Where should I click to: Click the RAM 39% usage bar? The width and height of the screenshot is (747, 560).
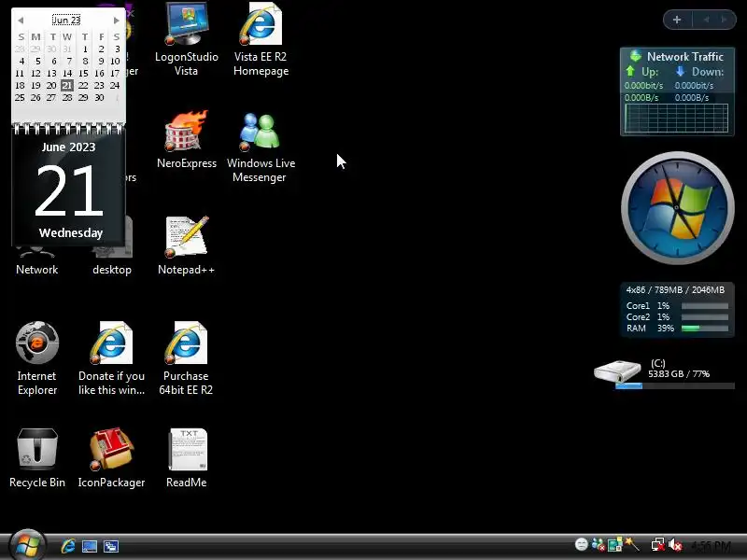click(705, 329)
